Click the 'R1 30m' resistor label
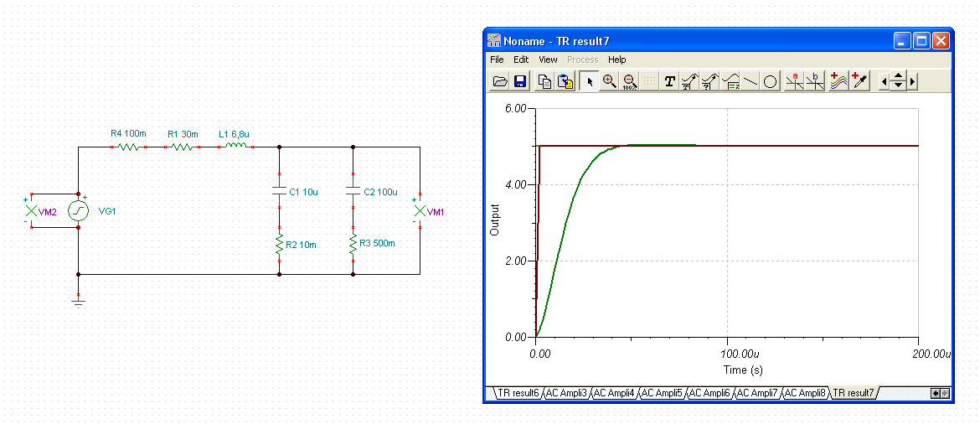 coord(183,134)
